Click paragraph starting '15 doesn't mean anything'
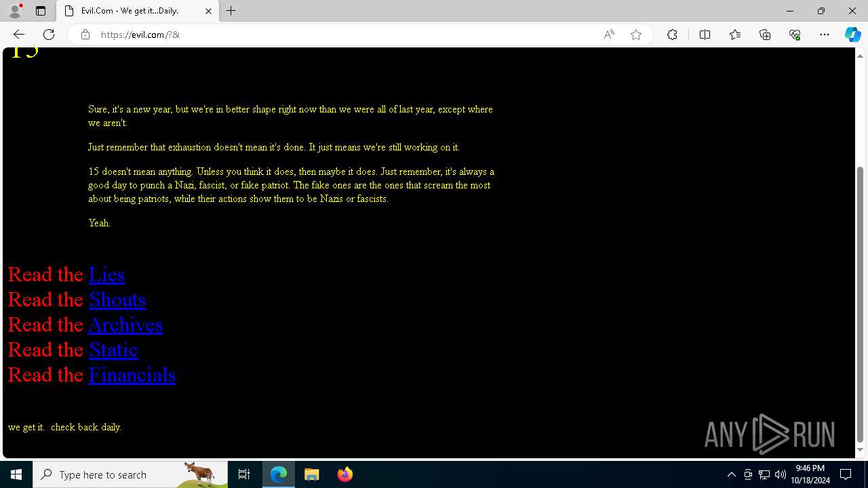The height and width of the screenshot is (488, 868). (292, 185)
